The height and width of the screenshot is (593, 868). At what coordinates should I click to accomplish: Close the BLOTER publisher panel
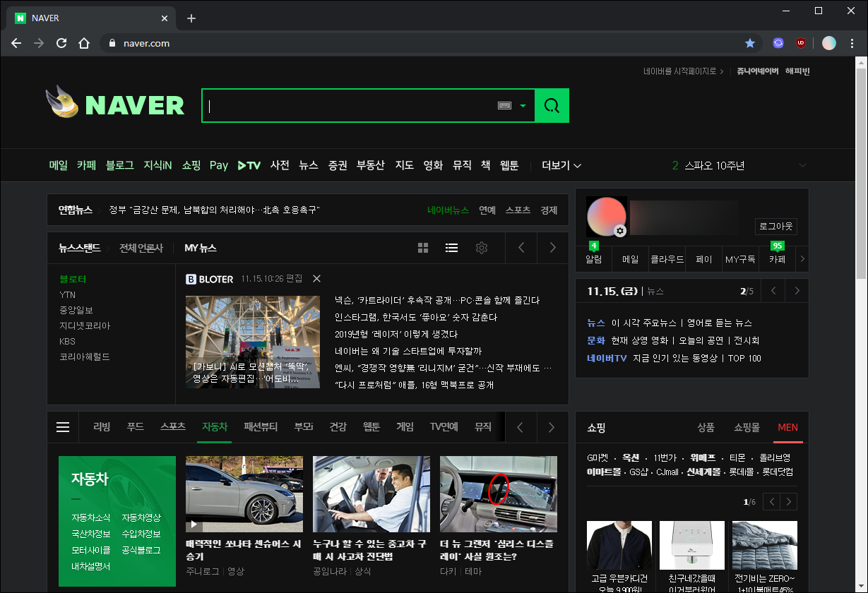[316, 279]
